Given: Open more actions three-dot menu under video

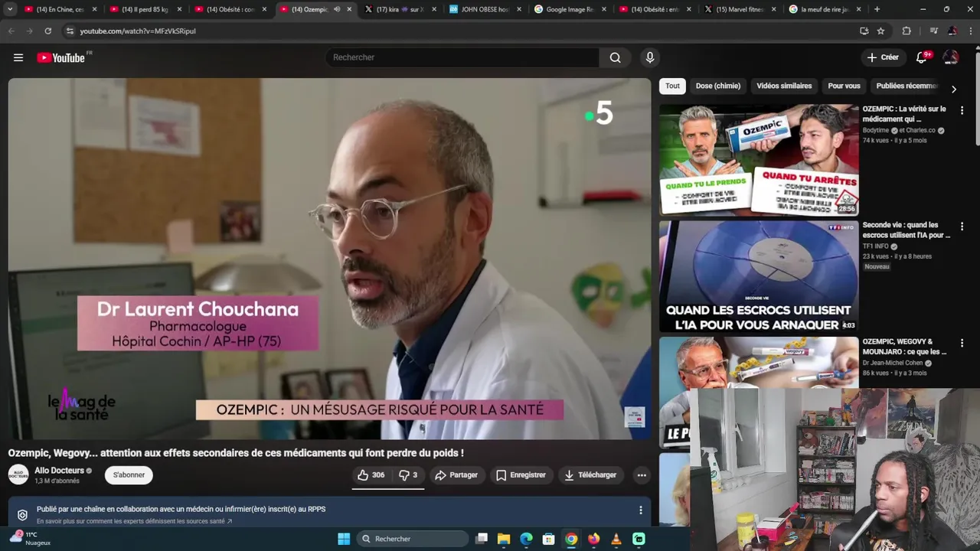Looking at the screenshot, I should (x=642, y=475).
